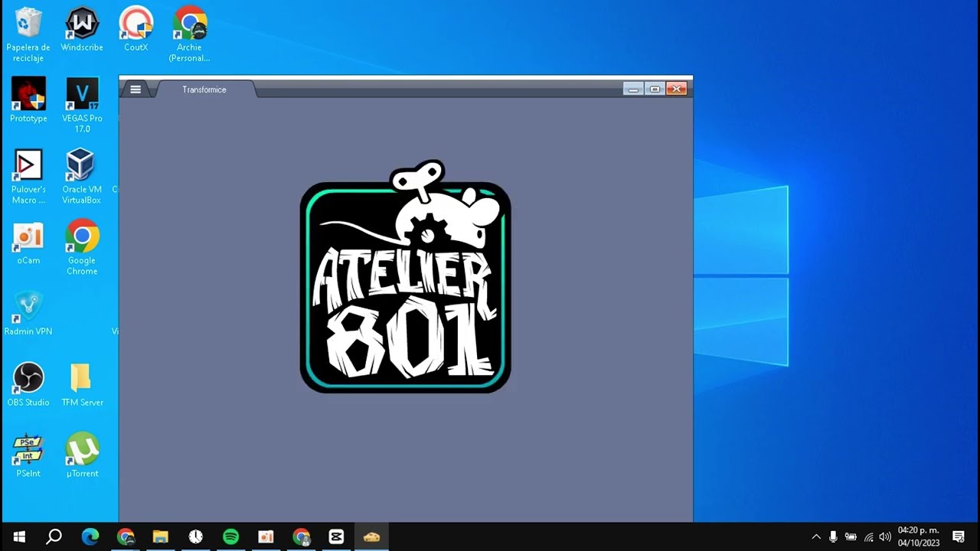Select the Google Chrome desktop shortcut
The height and width of the screenshot is (551, 980).
pos(82,248)
